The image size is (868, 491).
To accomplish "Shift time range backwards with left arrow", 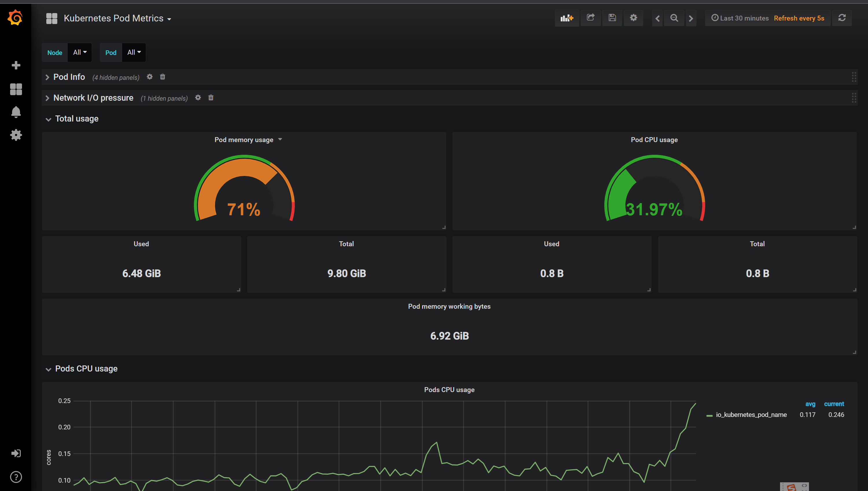I will point(658,18).
